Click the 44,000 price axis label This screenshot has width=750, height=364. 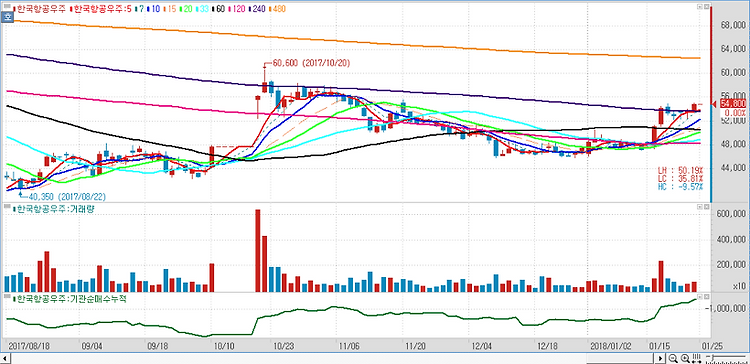733,168
